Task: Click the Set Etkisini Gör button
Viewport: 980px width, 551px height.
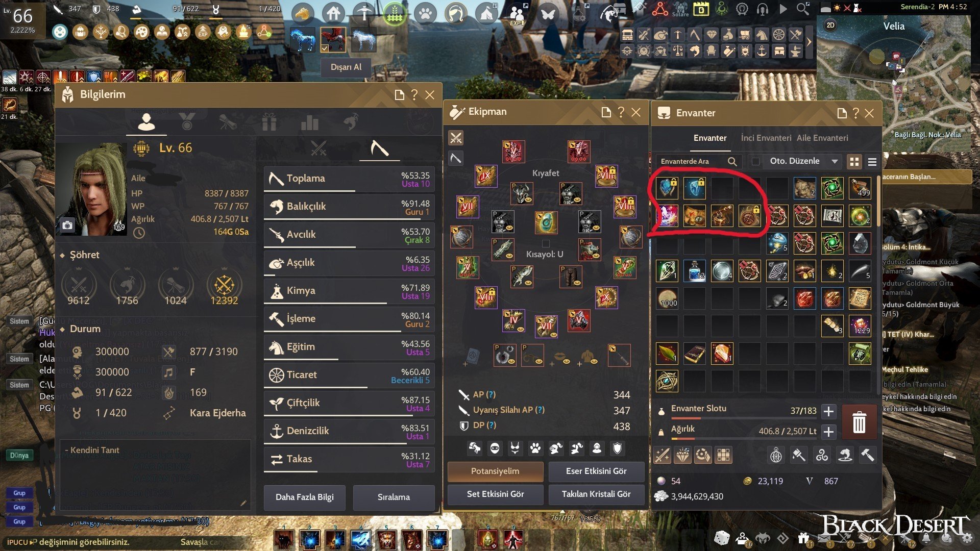Action: pyautogui.click(x=495, y=494)
